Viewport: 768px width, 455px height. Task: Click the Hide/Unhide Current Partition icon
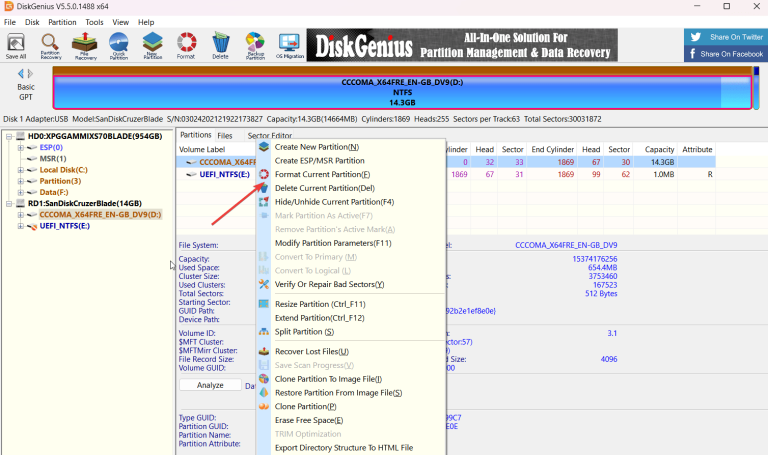[x=264, y=201]
